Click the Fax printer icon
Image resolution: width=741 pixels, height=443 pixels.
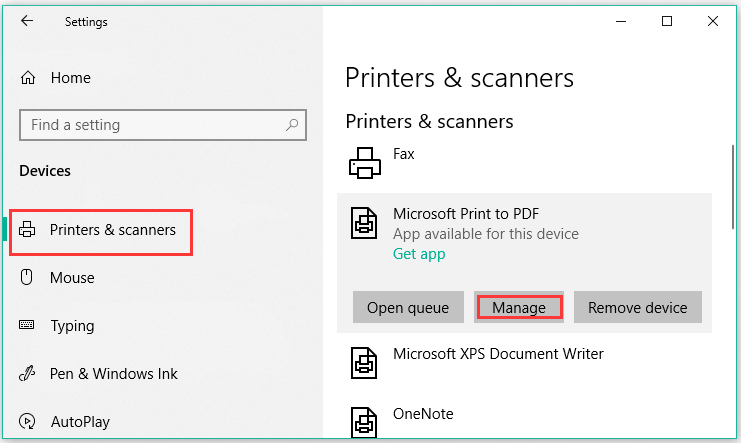pos(365,163)
